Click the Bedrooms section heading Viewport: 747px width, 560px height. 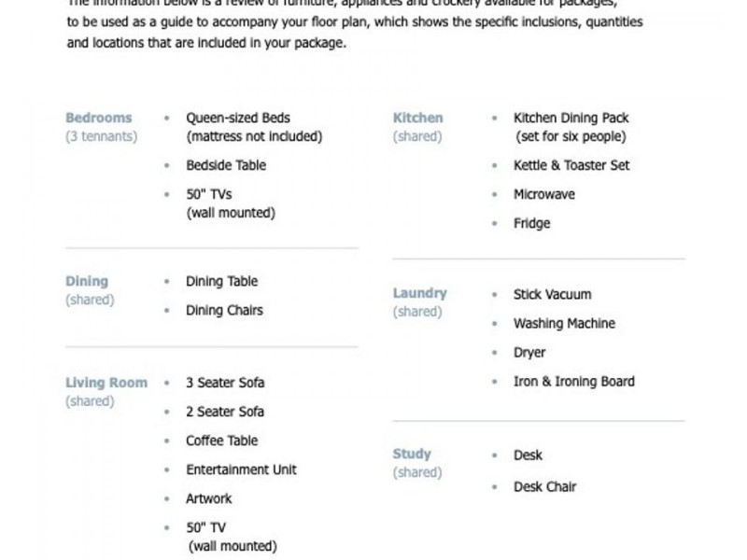(99, 118)
